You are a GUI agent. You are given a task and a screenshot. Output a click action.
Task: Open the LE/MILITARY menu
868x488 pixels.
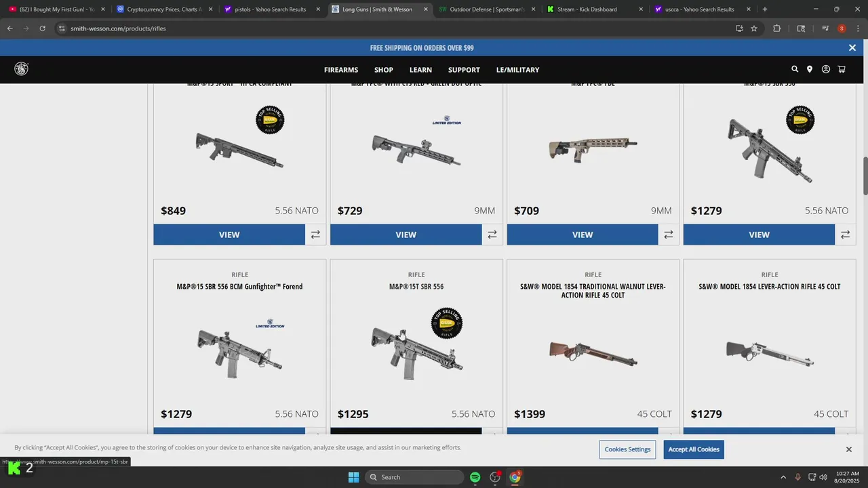517,70
